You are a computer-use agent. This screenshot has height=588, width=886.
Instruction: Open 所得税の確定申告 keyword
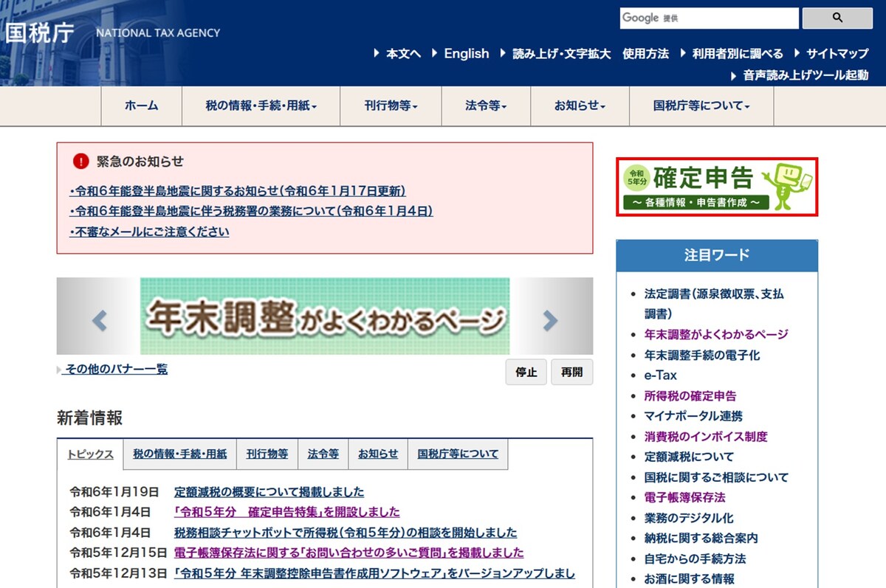[690, 396]
